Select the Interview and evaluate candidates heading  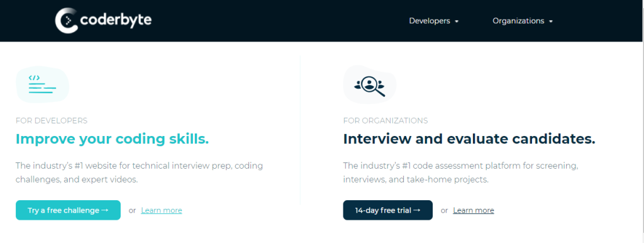coord(469,139)
